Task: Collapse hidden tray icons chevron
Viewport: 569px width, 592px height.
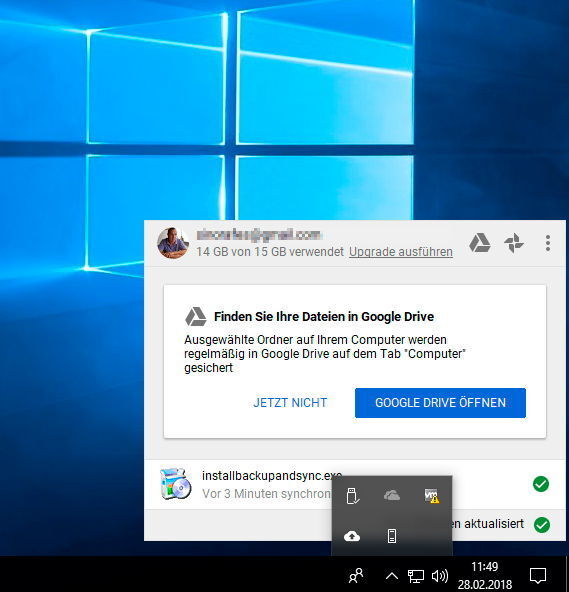Action: click(x=392, y=576)
